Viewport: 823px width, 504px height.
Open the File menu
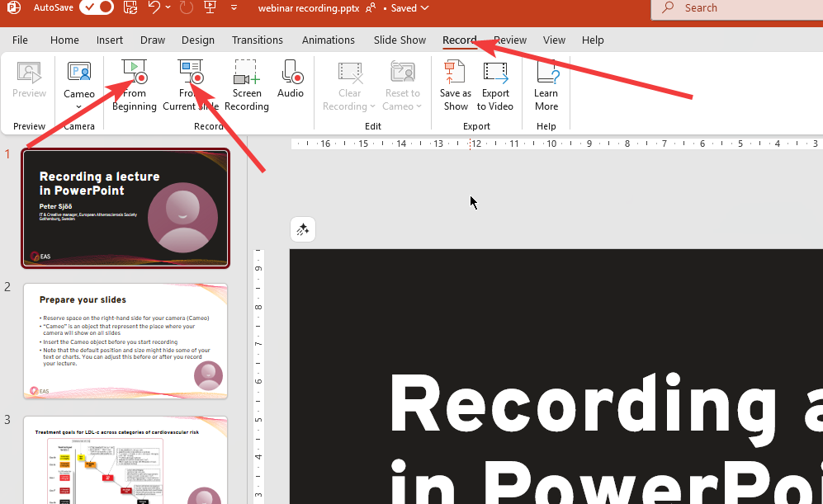(20, 40)
